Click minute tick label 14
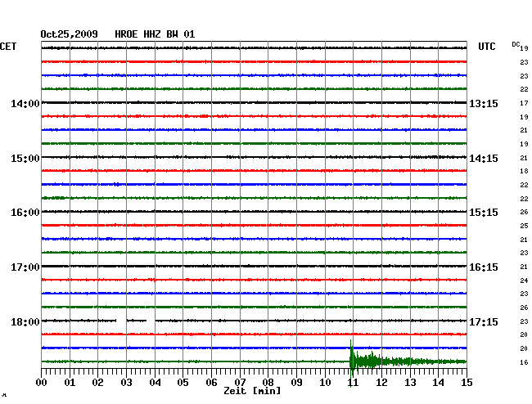The width and height of the screenshot is (532, 404). tap(439, 383)
